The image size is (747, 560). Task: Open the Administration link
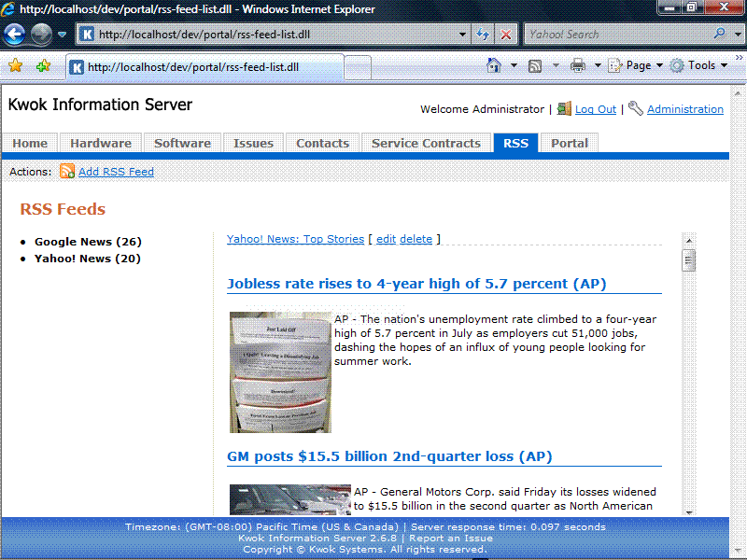685,109
